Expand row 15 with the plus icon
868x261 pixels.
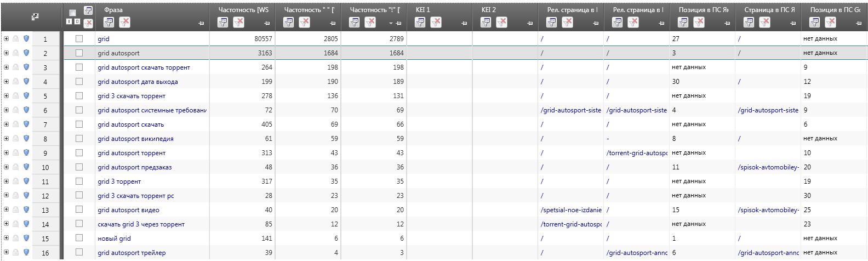click(x=6, y=238)
